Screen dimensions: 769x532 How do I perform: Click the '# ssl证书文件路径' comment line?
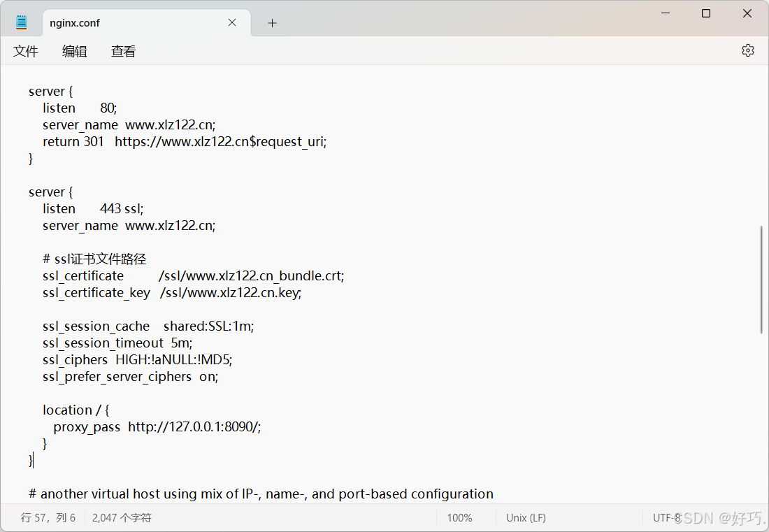[94, 259]
